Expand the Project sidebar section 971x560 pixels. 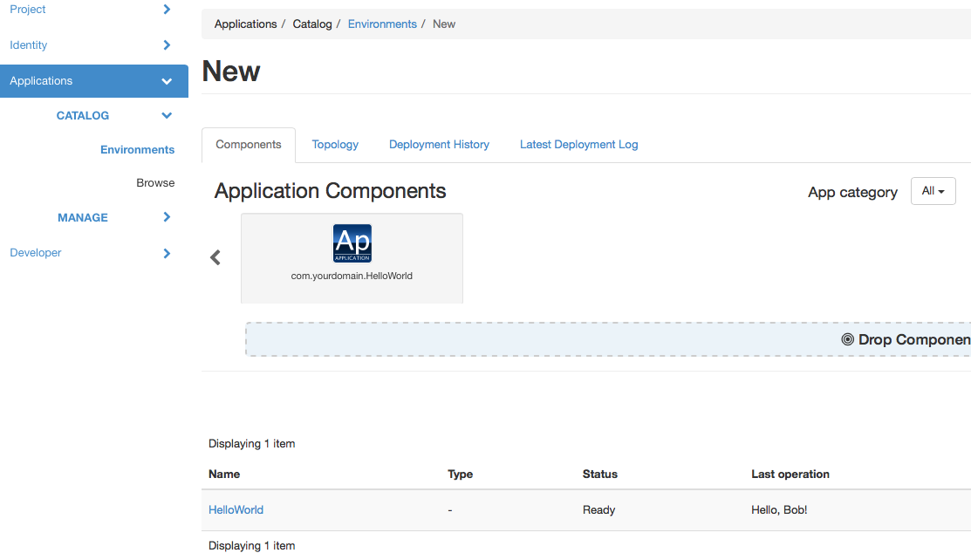(x=167, y=10)
